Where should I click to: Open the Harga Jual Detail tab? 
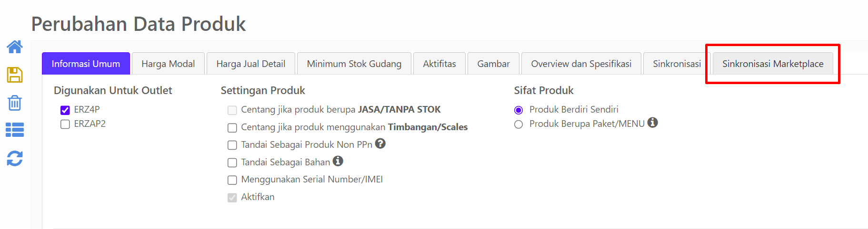[x=251, y=64]
